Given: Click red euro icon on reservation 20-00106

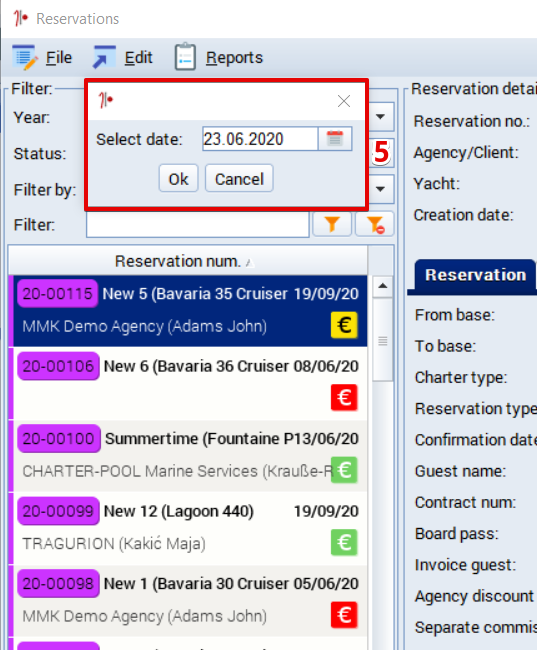Looking at the screenshot, I should click(344, 398).
